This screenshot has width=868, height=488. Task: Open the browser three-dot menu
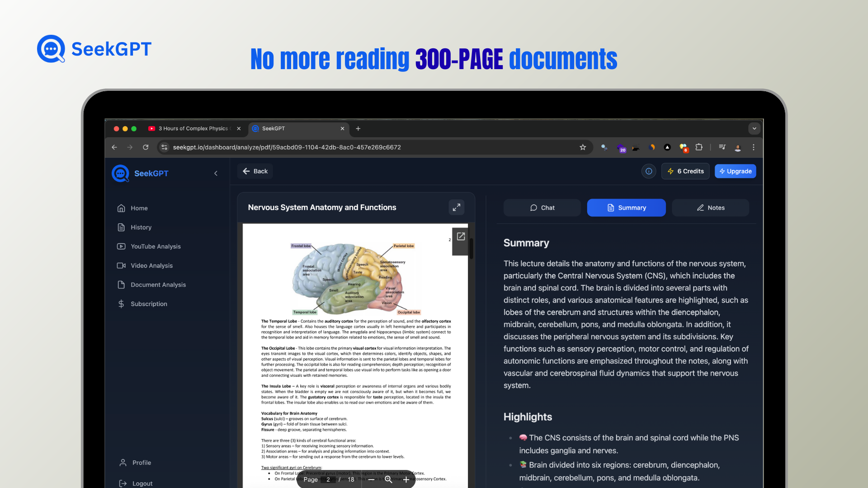754,147
